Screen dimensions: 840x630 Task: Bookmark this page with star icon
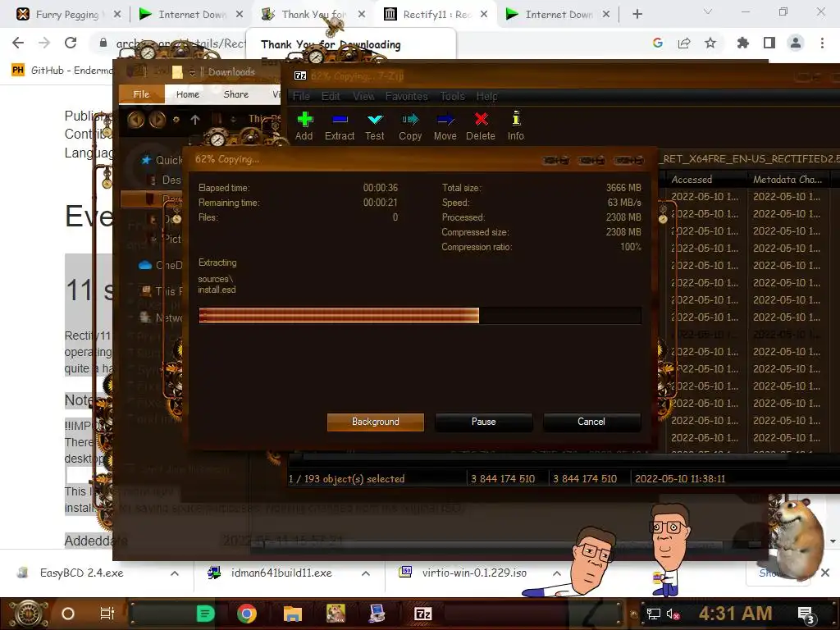tap(710, 43)
